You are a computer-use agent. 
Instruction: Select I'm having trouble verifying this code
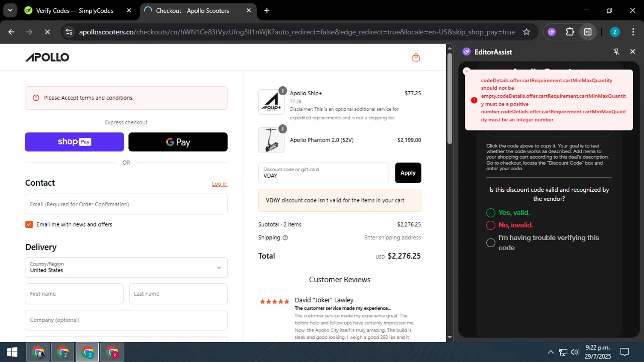click(491, 243)
